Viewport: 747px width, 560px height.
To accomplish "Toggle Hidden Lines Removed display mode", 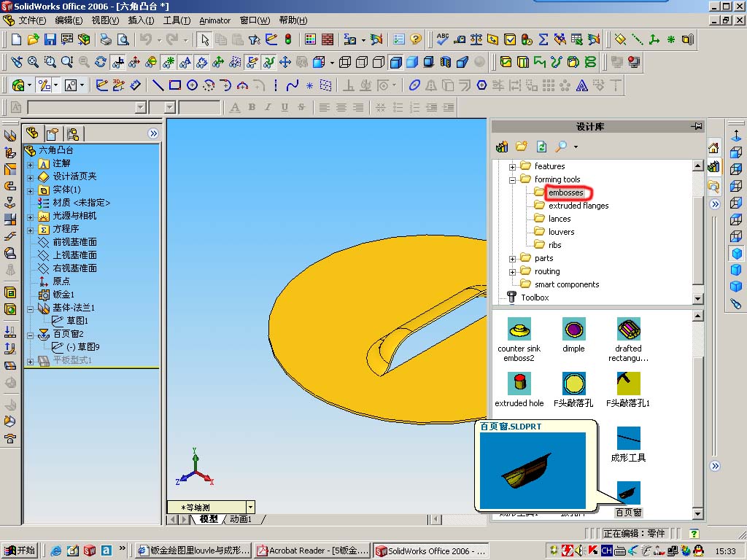I will [x=379, y=62].
